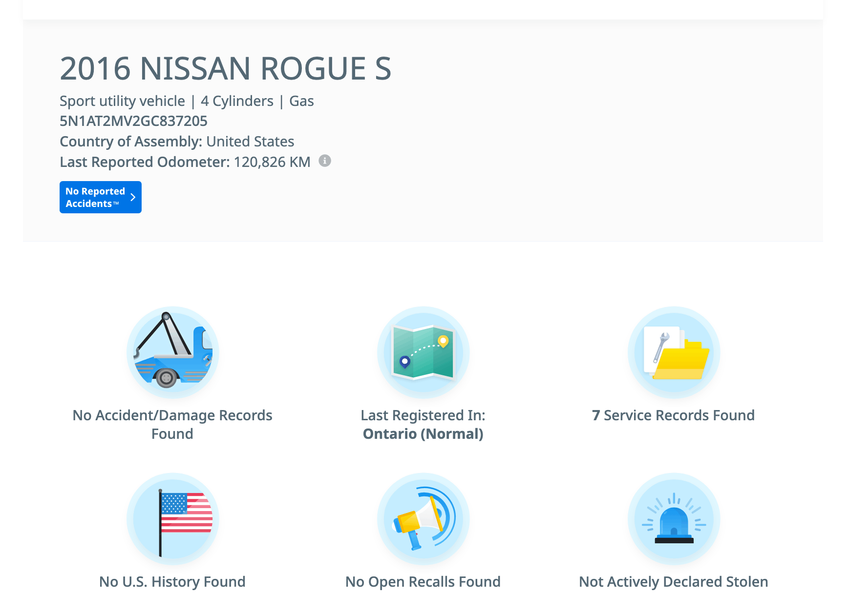Click the No Reported Accidents button
This screenshot has width=848, height=616.
coord(95,197)
